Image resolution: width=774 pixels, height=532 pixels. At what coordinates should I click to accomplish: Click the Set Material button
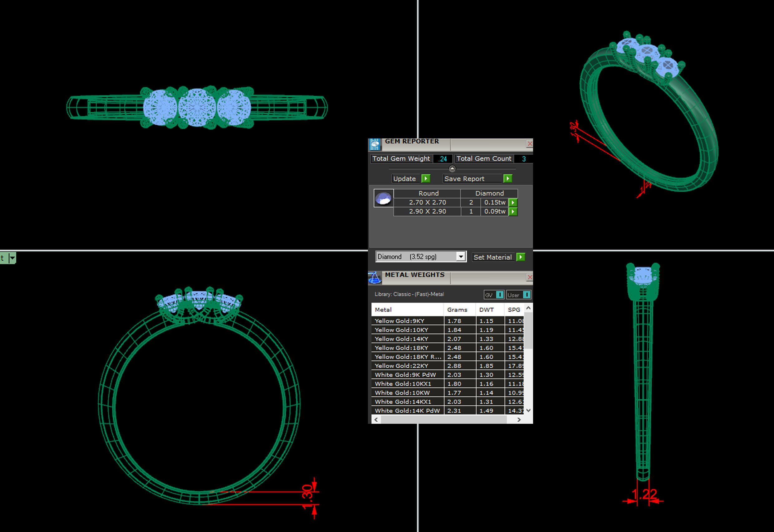coord(492,257)
